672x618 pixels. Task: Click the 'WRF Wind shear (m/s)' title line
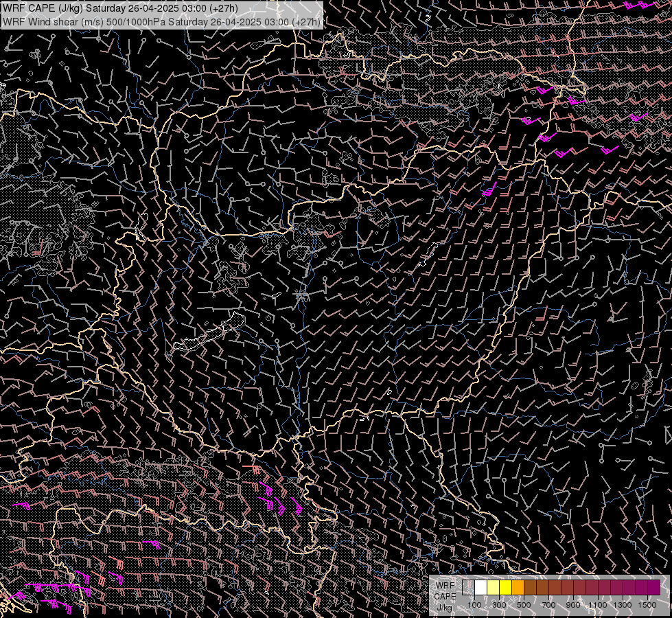161,22
